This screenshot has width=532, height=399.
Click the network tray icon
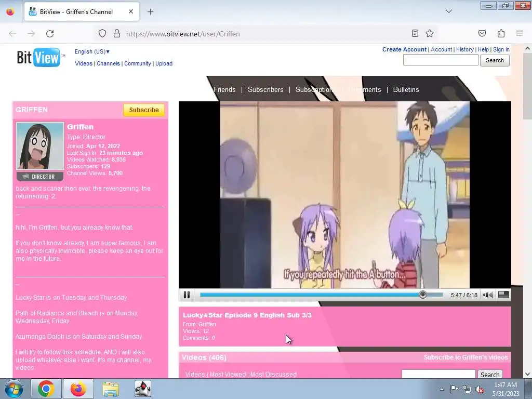[467, 390]
